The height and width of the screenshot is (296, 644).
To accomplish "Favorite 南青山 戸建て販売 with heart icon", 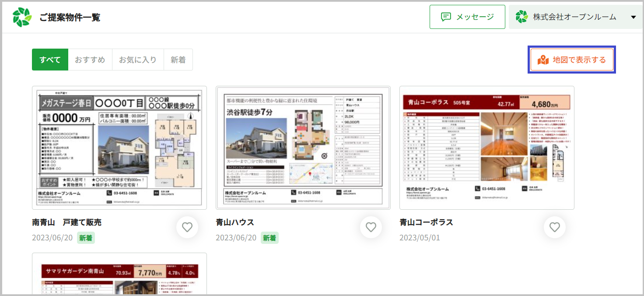I will [x=187, y=227].
